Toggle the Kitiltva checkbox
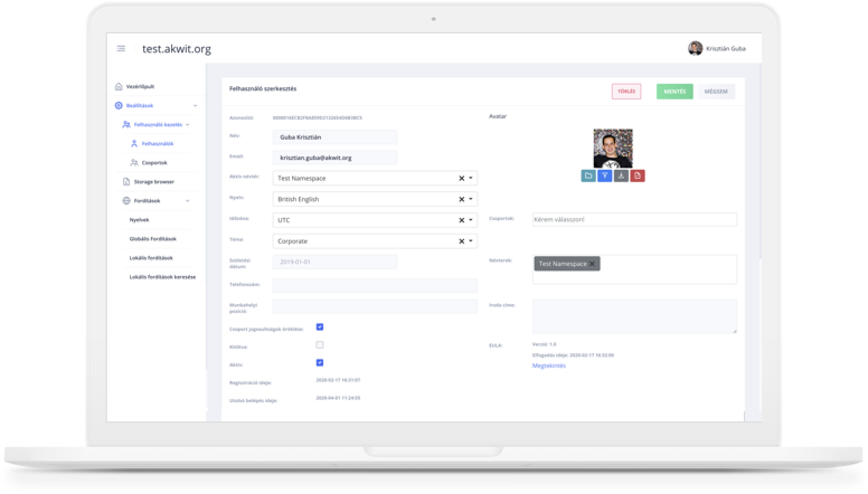The image size is (868, 494). tap(320, 345)
